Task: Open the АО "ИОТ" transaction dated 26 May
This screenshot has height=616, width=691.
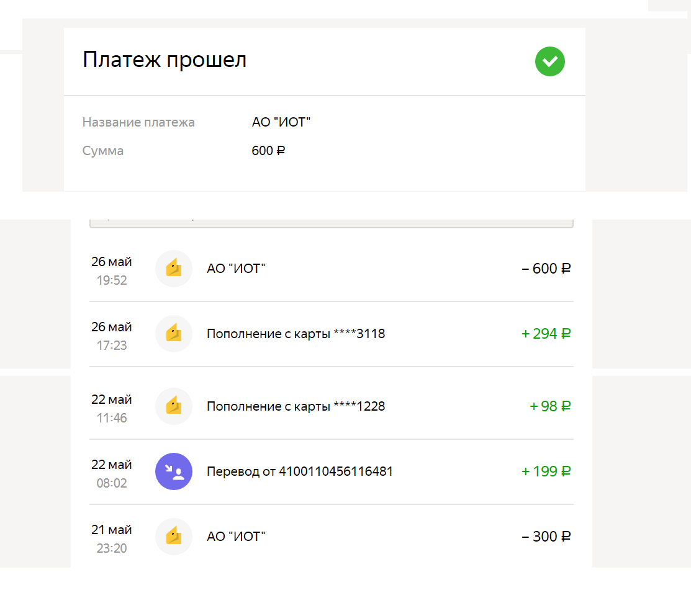Action: (x=236, y=269)
